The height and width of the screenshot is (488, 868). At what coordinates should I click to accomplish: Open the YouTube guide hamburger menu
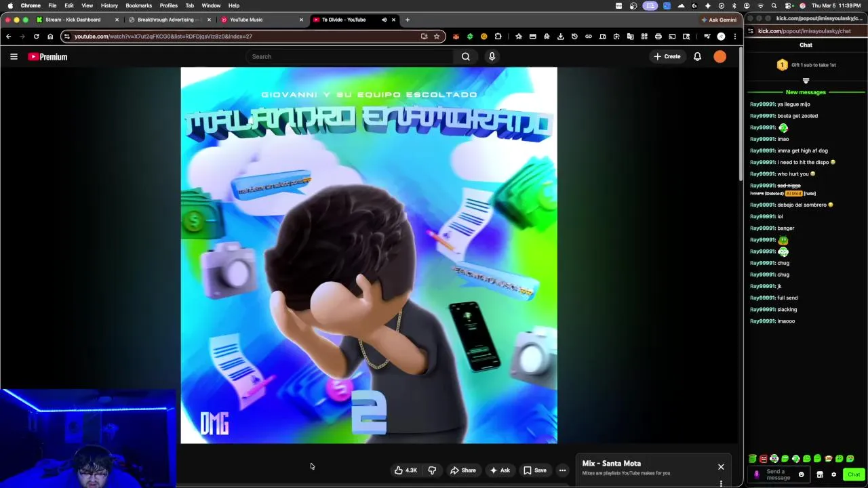pos(14,57)
